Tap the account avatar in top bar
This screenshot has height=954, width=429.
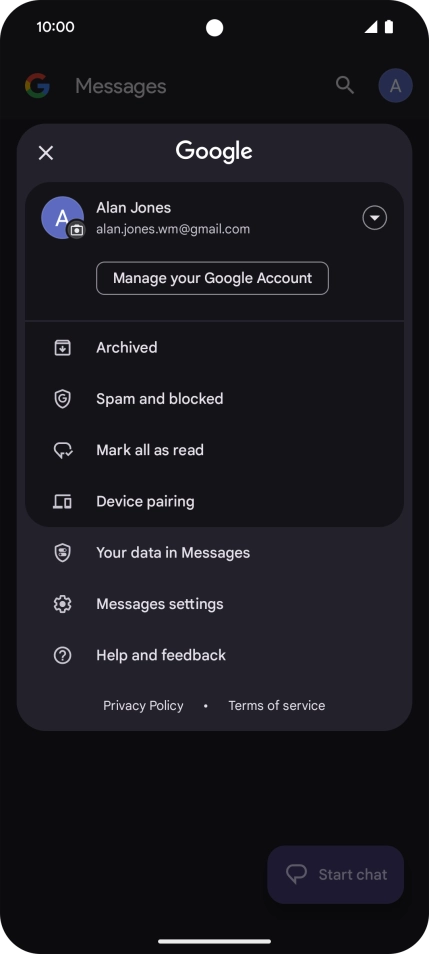(396, 85)
